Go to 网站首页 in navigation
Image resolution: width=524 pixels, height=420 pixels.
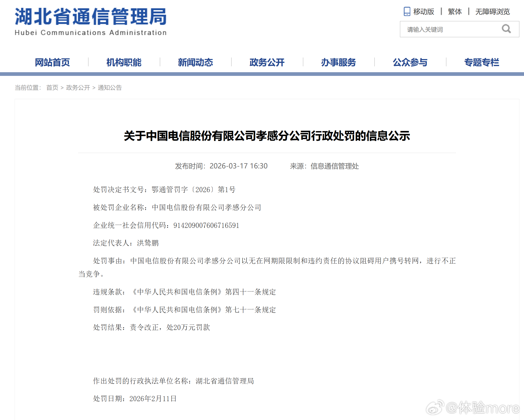click(52, 62)
